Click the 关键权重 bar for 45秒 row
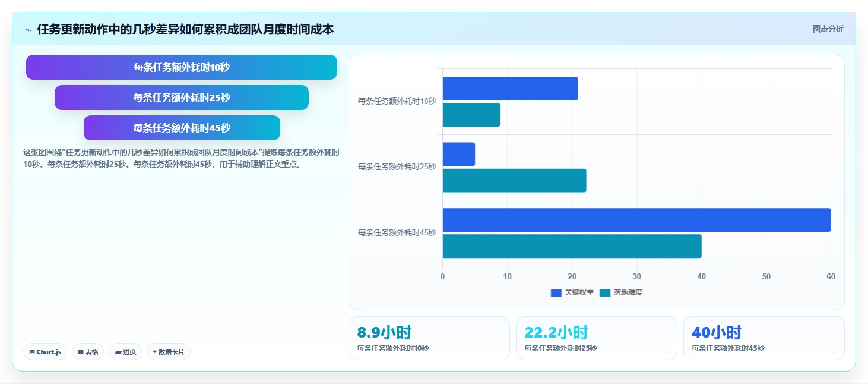 (636, 220)
